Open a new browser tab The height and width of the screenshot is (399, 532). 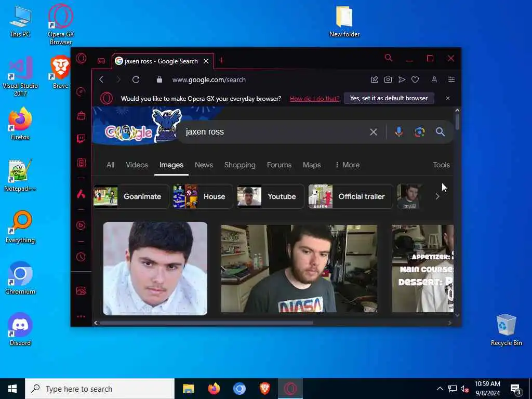[221, 60]
